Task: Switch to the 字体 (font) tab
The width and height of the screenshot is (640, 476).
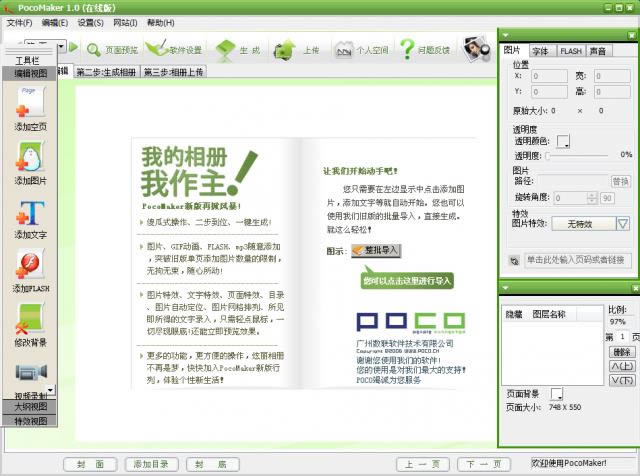Action: pos(540,50)
